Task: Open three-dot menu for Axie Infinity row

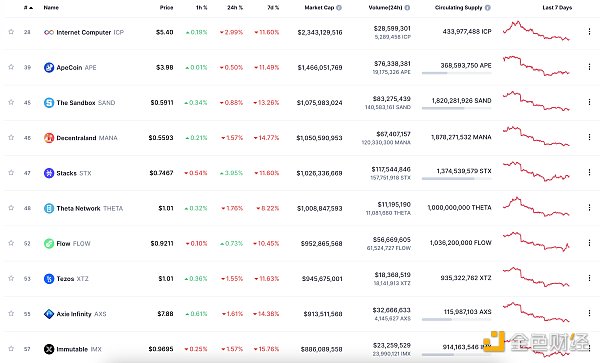Action: click(x=589, y=313)
